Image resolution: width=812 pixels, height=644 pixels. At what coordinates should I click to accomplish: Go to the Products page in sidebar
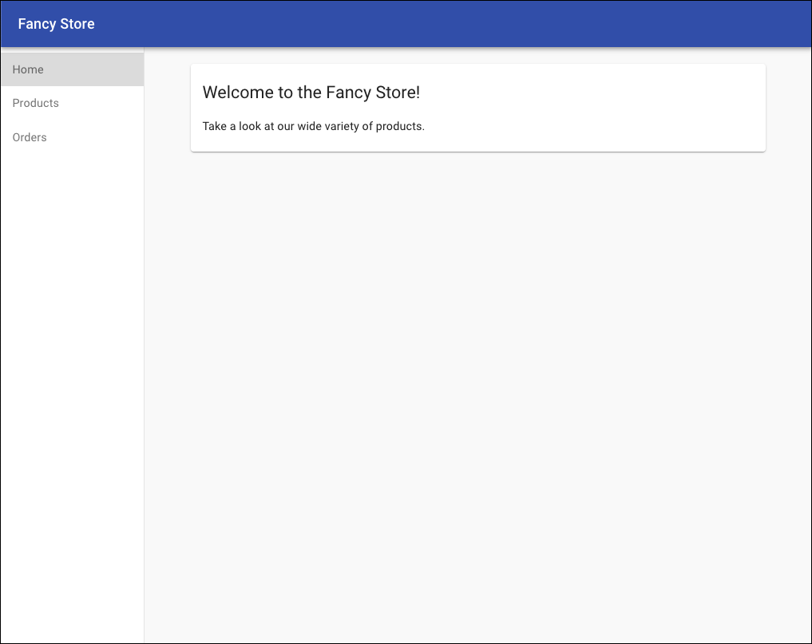(36, 103)
